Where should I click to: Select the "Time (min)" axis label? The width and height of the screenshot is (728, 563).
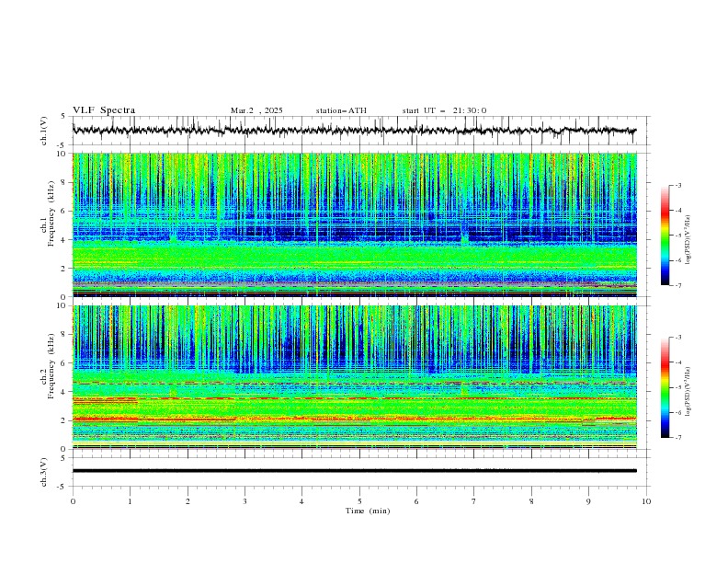[368, 511]
